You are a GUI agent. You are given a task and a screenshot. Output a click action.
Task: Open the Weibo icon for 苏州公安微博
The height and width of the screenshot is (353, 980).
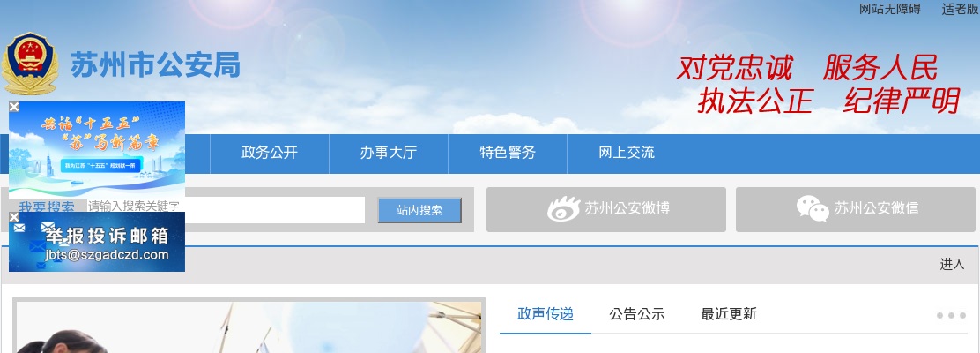564,208
